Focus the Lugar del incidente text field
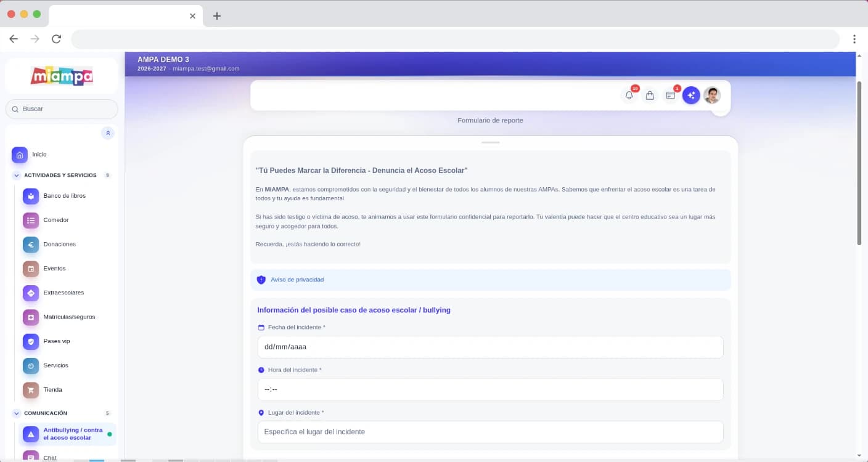Viewport: 868px width, 462px height. pyautogui.click(x=490, y=432)
